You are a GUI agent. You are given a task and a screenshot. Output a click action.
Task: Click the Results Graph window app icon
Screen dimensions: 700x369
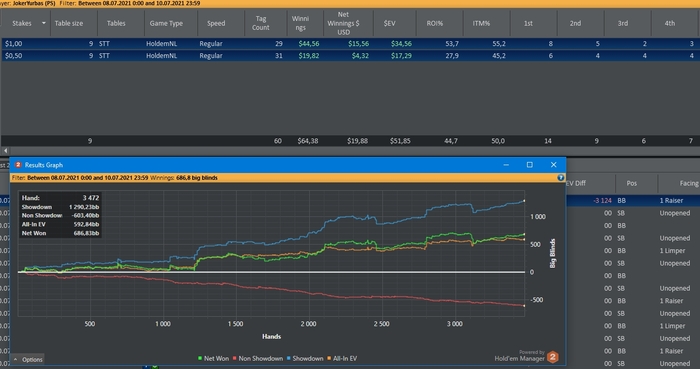[18, 165]
